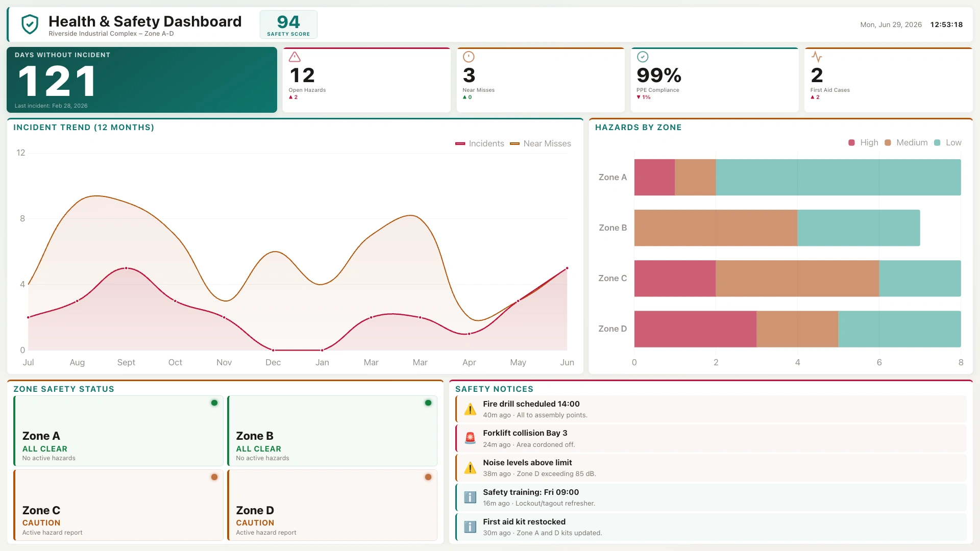The width and height of the screenshot is (980, 551).
Task: Toggle the Low hazards legend entry
Action: [x=948, y=143]
